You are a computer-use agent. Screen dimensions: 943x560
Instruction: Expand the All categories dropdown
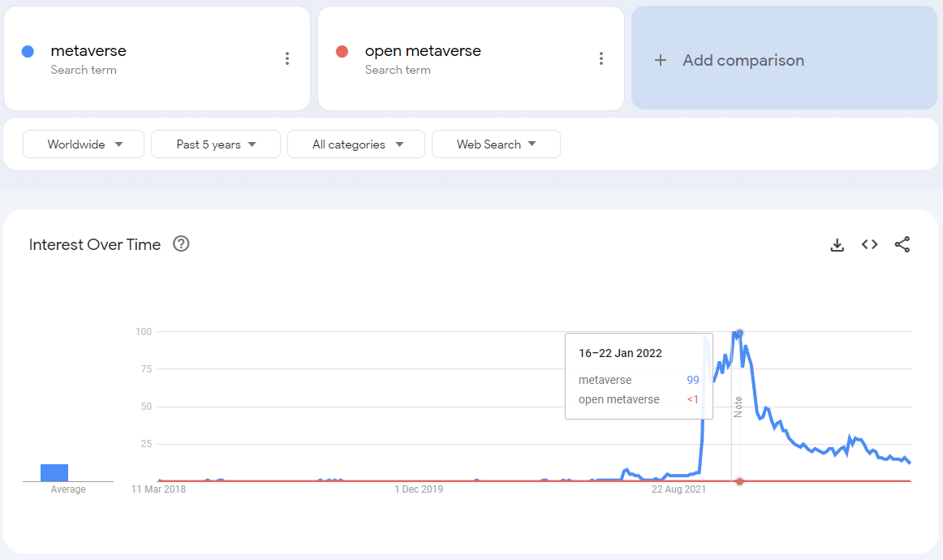tap(356, 144)
